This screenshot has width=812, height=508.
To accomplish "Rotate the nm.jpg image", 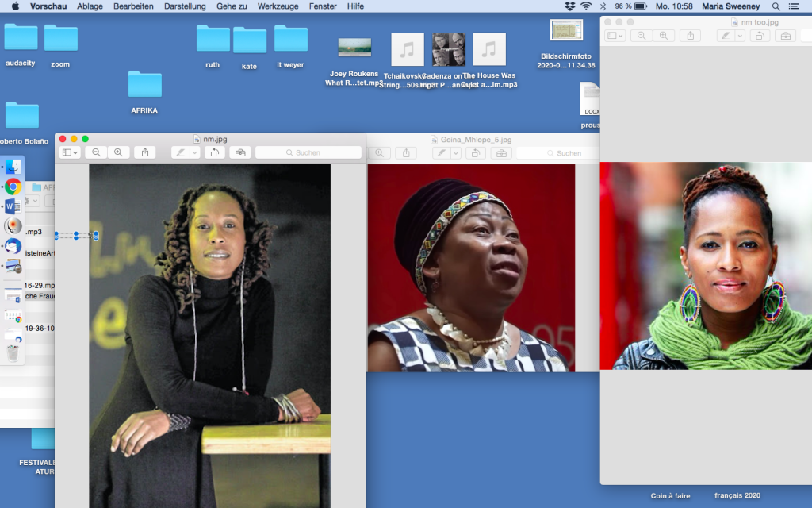I will pos(213,152).
